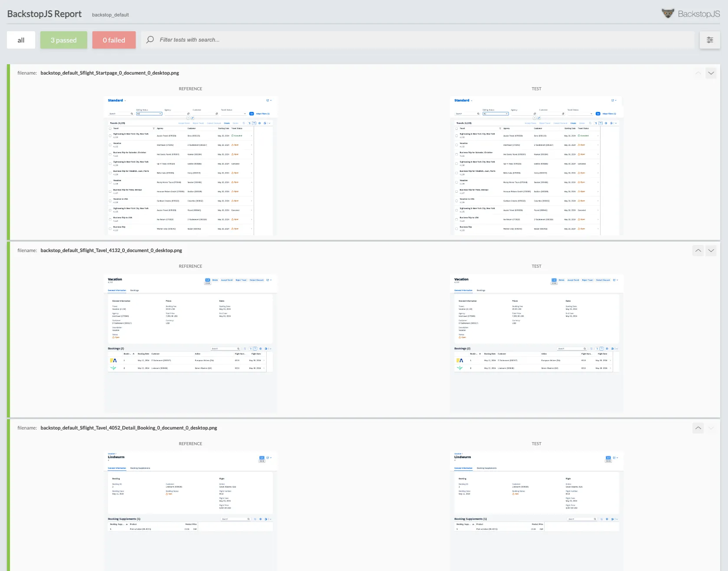The height and width of the screenshot is (571, 728).
Task: Open Tavel_4132 REFERENCE screenshot thumbnail
Action: pos(190,343)
